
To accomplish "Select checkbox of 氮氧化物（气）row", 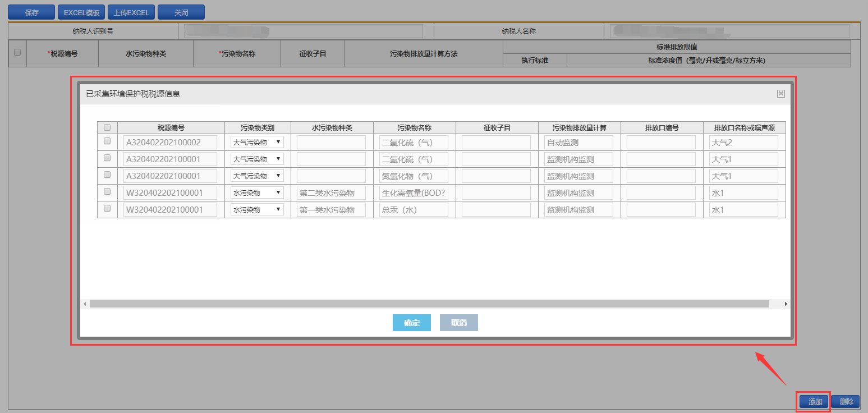I will [x=107, y=175].
